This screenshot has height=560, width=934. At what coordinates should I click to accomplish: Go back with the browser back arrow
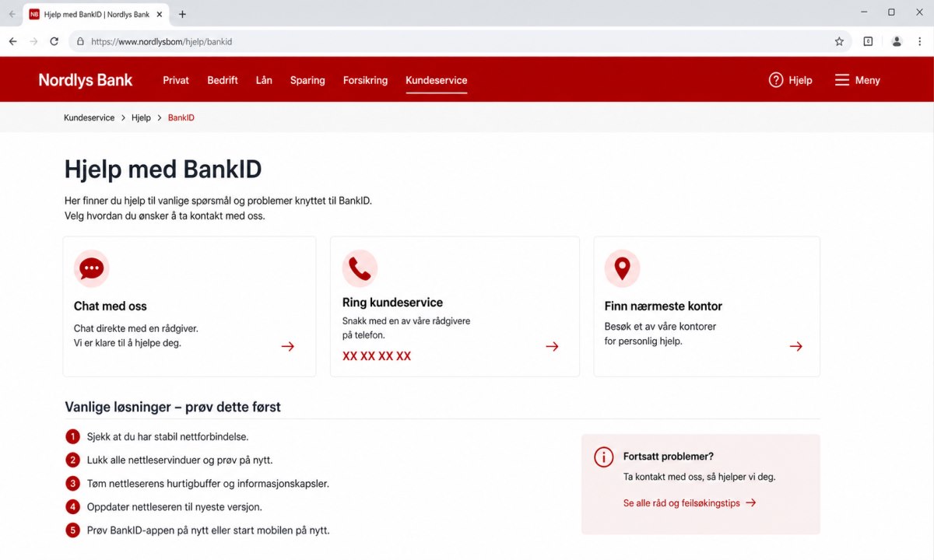[12, 41]
